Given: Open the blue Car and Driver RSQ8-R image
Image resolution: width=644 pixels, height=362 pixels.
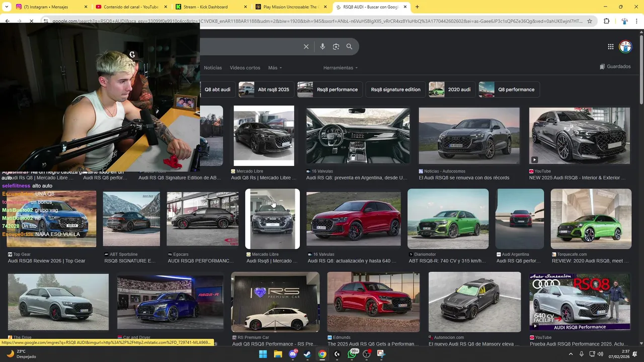Looking at the screenshot, I should (x=170, y=302).
